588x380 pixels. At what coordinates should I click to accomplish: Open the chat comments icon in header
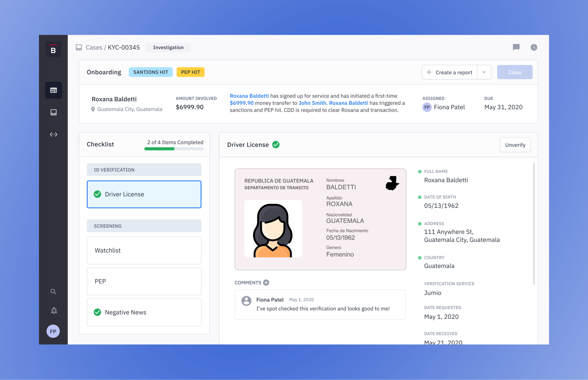[516, 47]
